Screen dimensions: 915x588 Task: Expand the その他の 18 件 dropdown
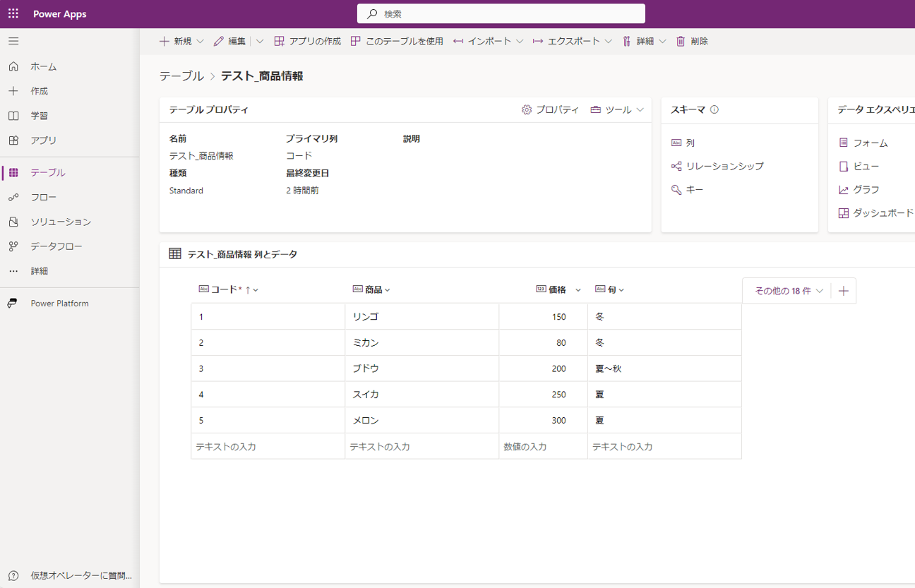(784, 289)
